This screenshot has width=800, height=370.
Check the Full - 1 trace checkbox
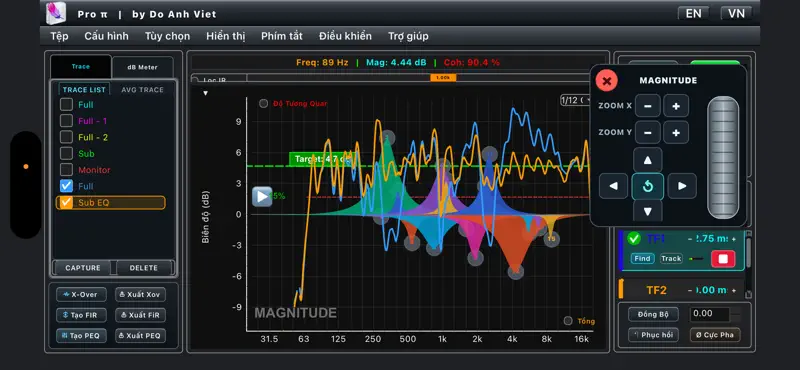[66, 121]
